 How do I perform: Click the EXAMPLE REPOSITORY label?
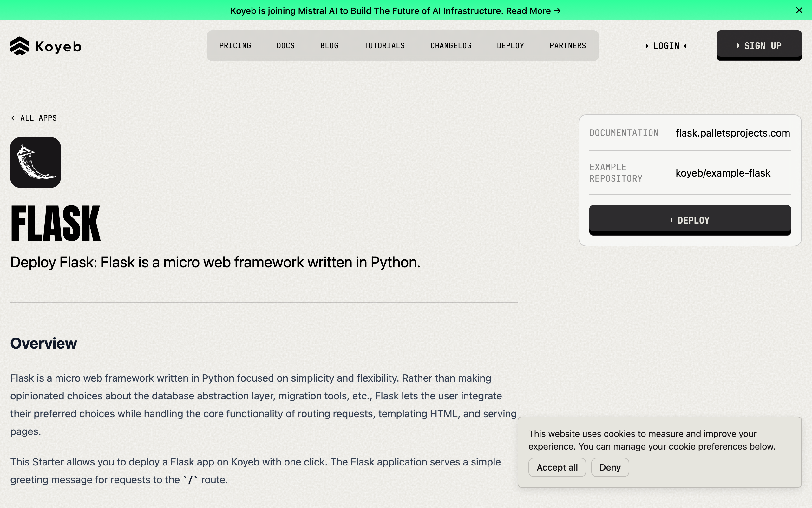pos(616,173)
